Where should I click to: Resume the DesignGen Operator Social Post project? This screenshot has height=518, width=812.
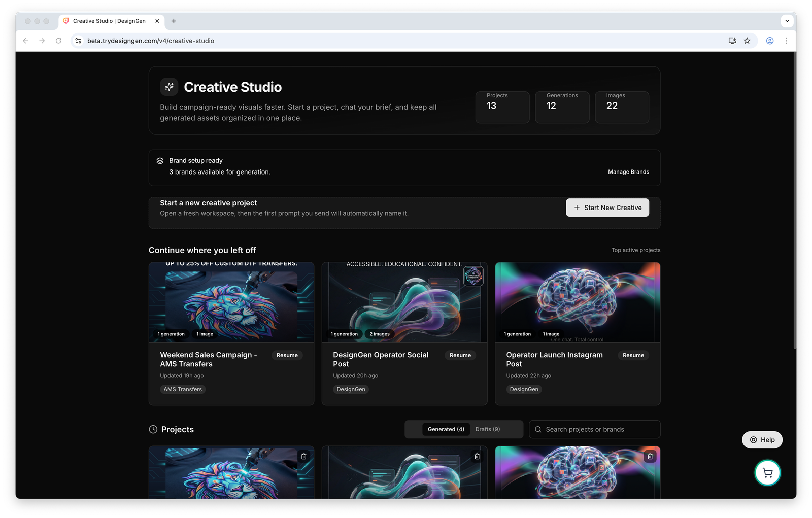pyautogui.click(x=460, y=355)
